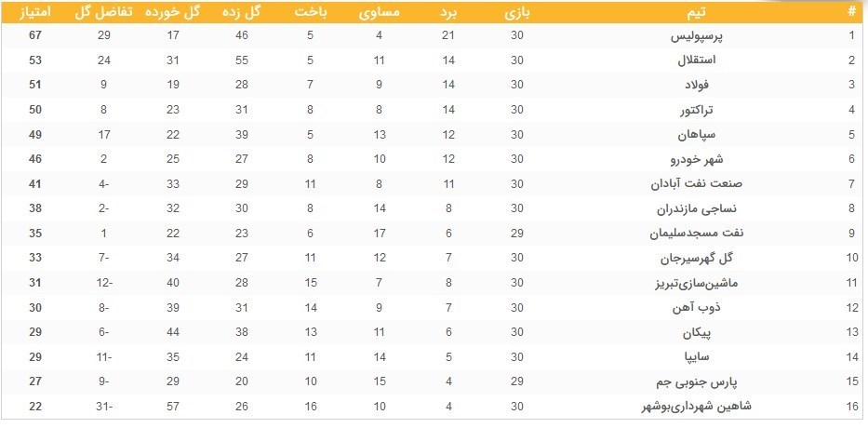
Task: Click the باخت column header
Action: 310,13
